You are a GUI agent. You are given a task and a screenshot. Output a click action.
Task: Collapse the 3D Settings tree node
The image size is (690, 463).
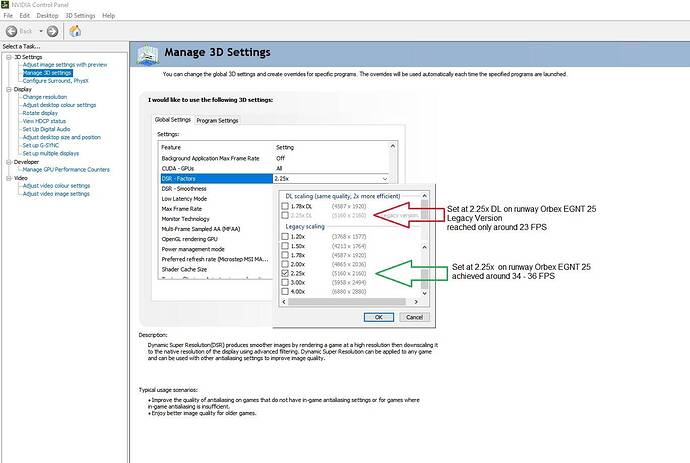tap(7, 57)
